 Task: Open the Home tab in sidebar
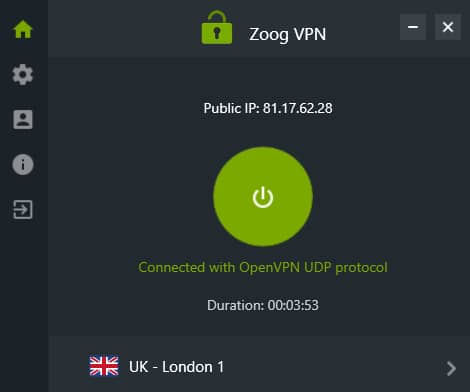coord(23,30)
